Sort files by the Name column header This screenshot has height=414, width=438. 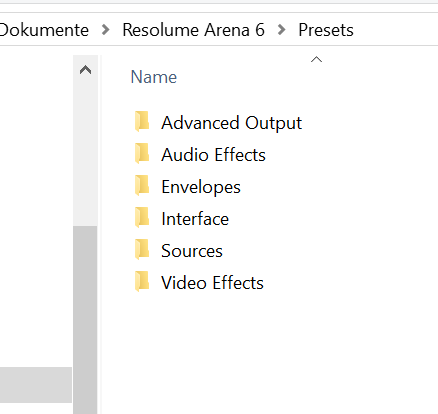click(154, 77)
